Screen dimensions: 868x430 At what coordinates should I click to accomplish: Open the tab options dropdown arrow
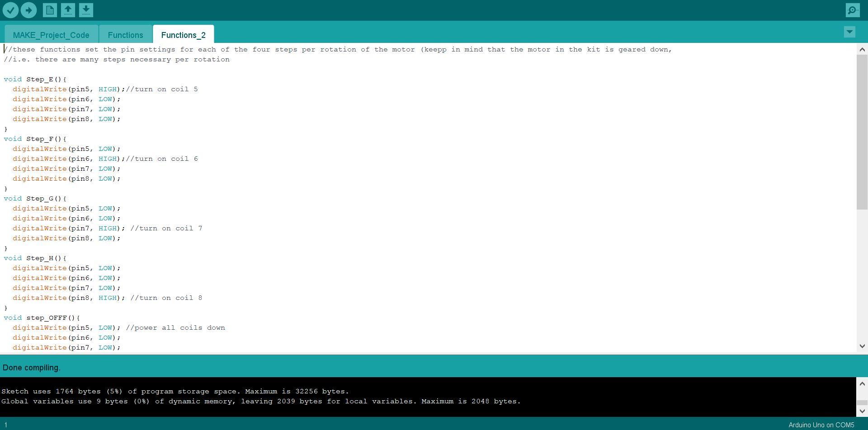coord(849,32)
